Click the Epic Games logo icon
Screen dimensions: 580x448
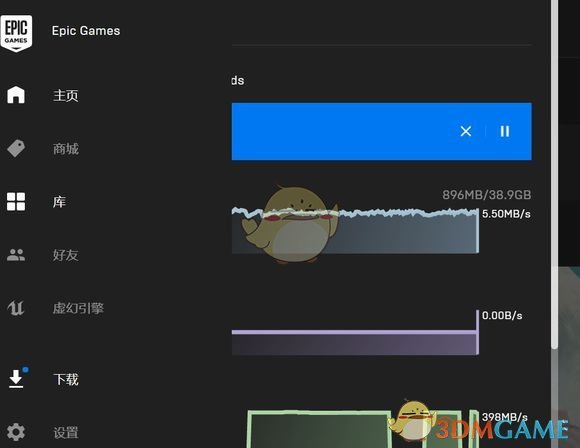(x=16, y=33)
